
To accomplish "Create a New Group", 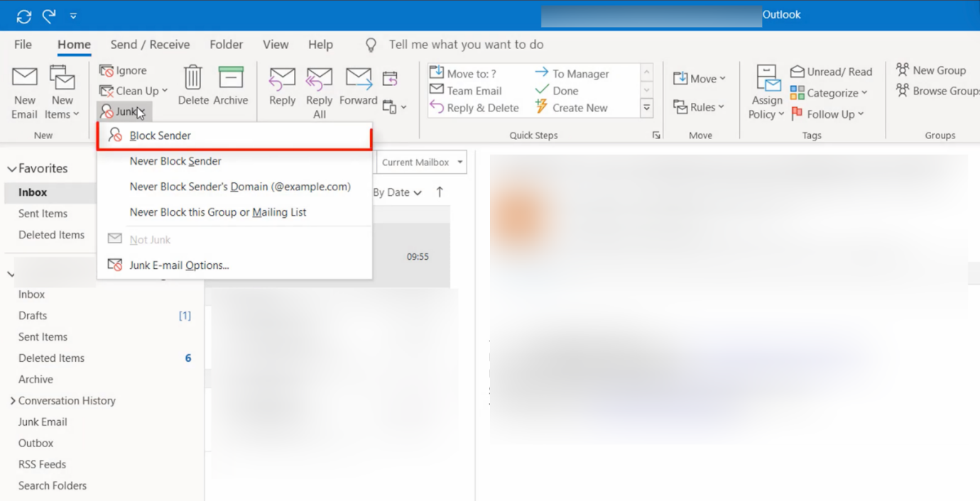I will pos(932,70).
